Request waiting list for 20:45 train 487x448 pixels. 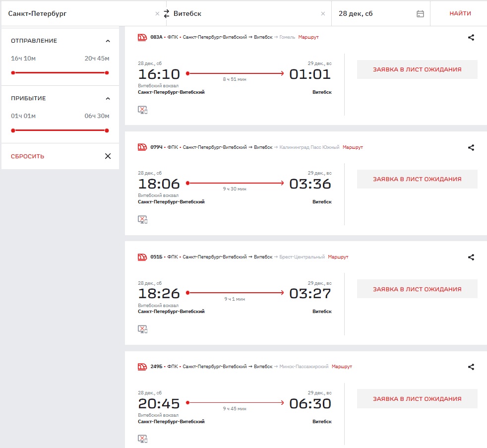pyautogui.click(x=417, y=399)
